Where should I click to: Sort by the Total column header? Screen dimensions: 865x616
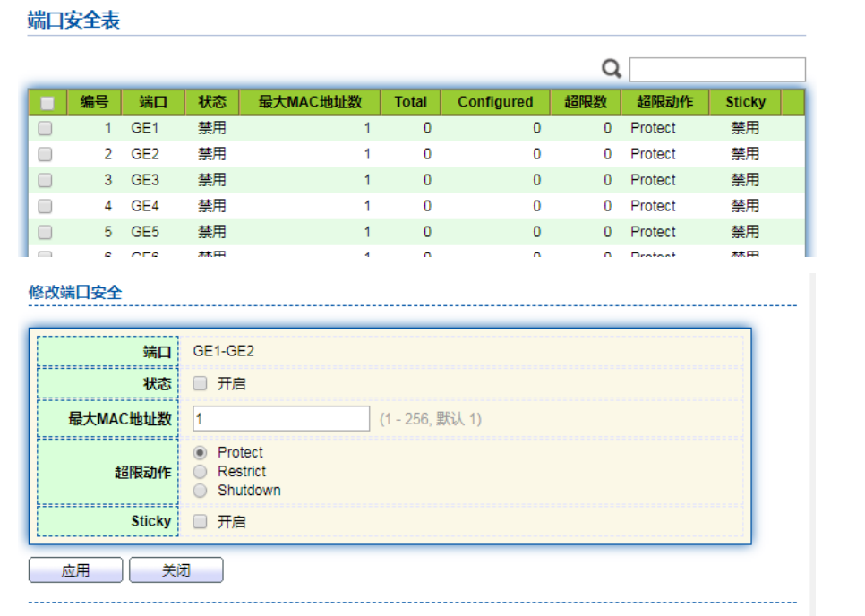[x=410, y=102]
